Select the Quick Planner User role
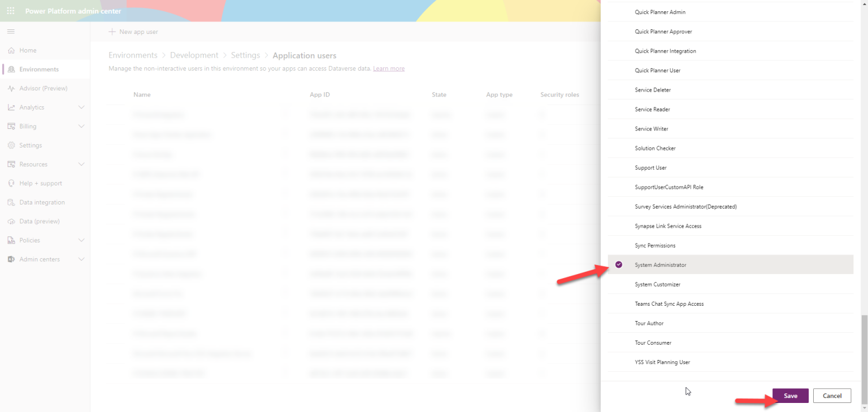Screen dimensions: 868x412 point(731,71)
